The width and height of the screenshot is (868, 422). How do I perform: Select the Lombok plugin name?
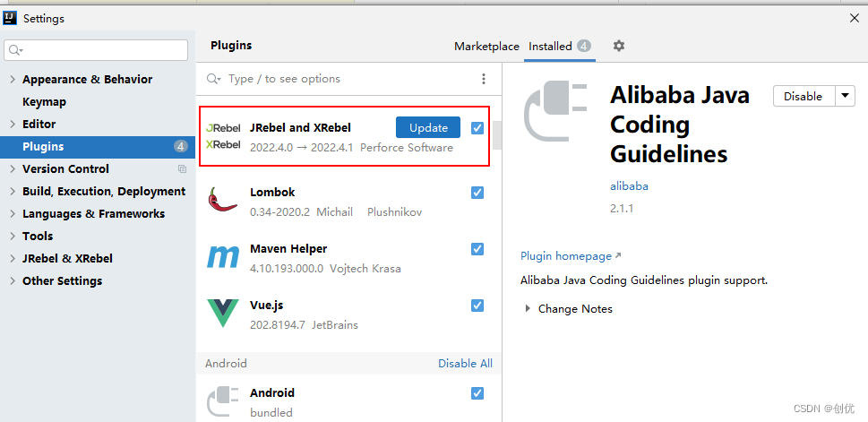click(x=272, y=192)
